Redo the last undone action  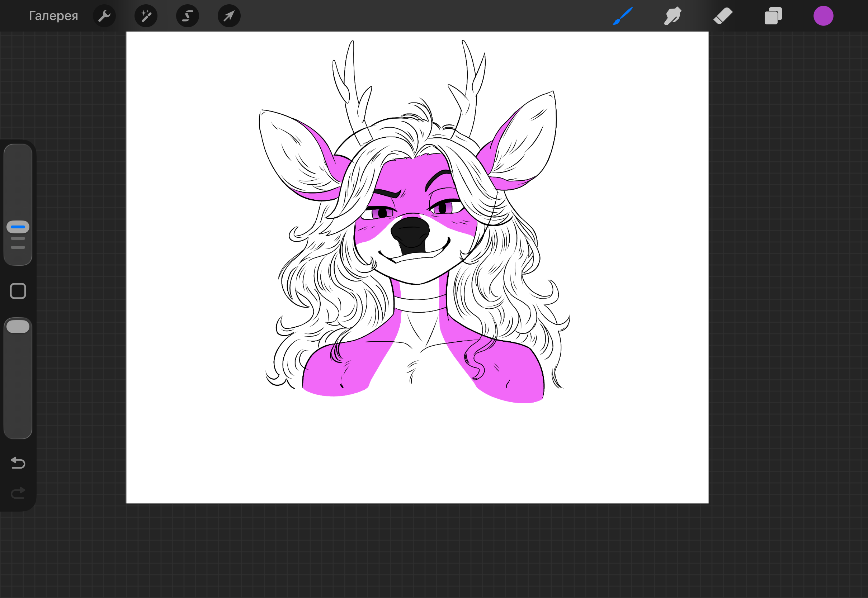point(18,493)
